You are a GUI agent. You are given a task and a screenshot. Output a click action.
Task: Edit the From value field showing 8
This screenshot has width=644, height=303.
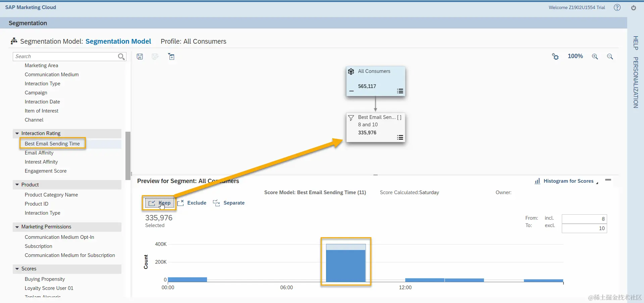[x=584, y=219]
